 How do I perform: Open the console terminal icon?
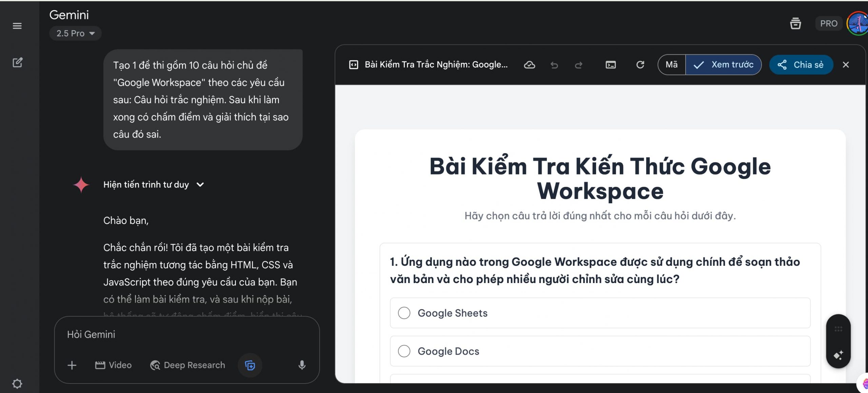pos(611,65)
